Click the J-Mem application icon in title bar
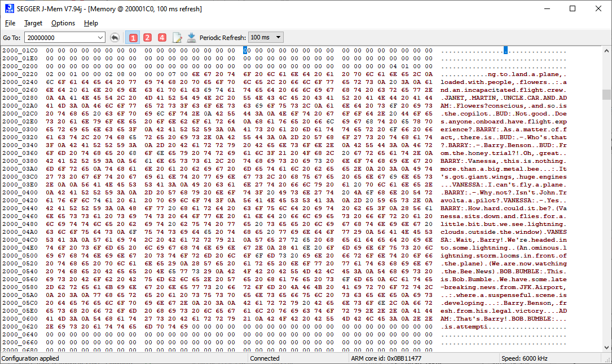This screenshot has height=364, width=612. tap(9, 8)
